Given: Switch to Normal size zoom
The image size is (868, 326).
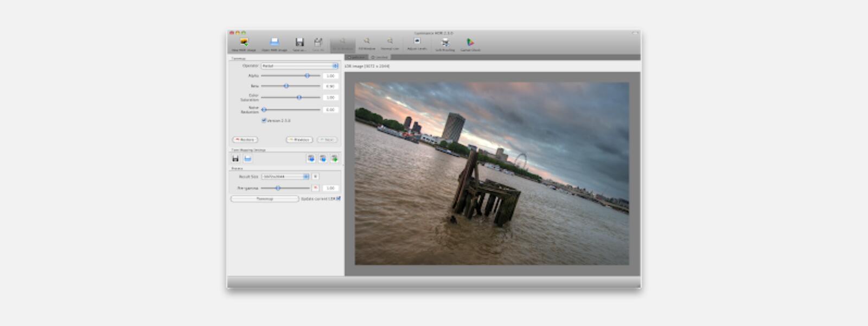Looking at the screenshot, I should point(390,43).
